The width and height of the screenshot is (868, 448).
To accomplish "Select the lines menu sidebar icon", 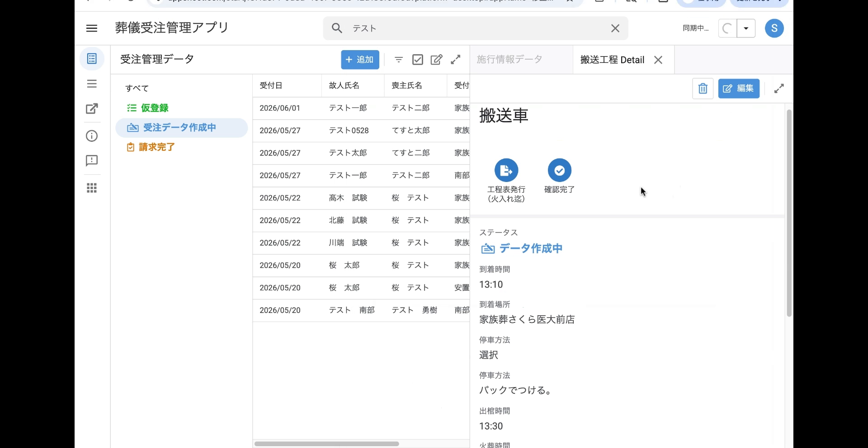I will coord(92,84).
